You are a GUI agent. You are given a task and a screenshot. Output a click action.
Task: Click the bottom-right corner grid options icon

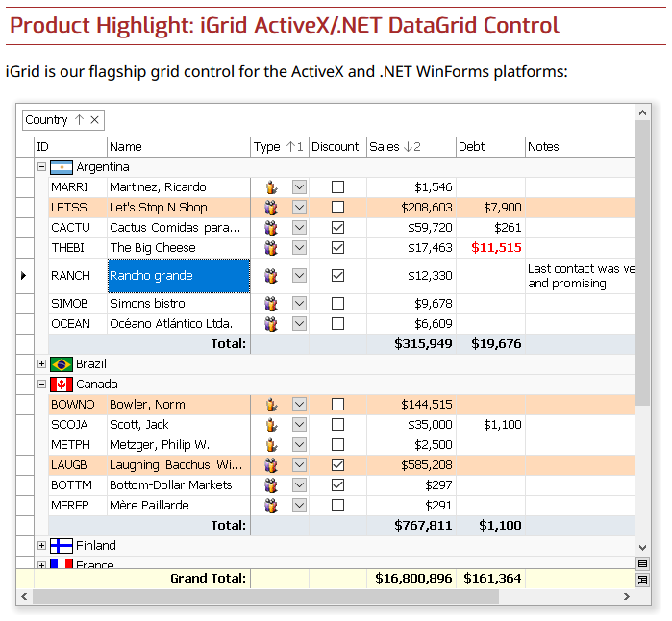[642, 581]
